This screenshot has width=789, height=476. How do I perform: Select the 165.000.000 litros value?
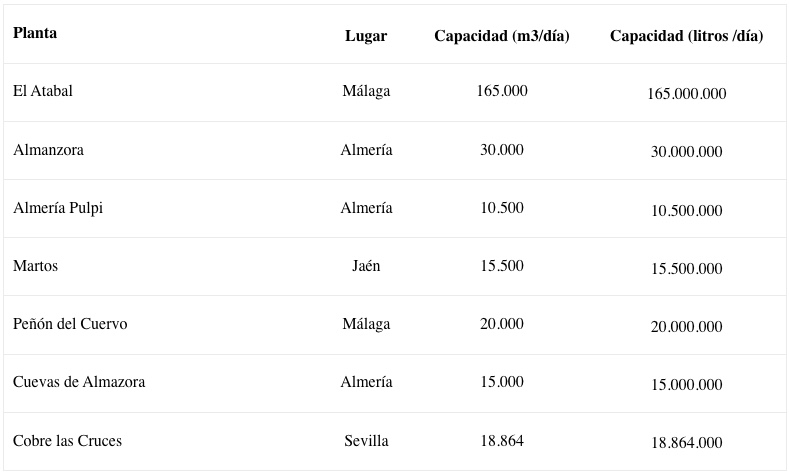pyautogui.click(x=686, y=94)
